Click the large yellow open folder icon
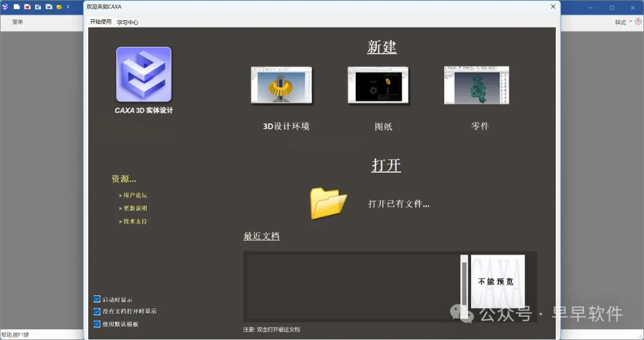The image size is (644, 340). 328,203
